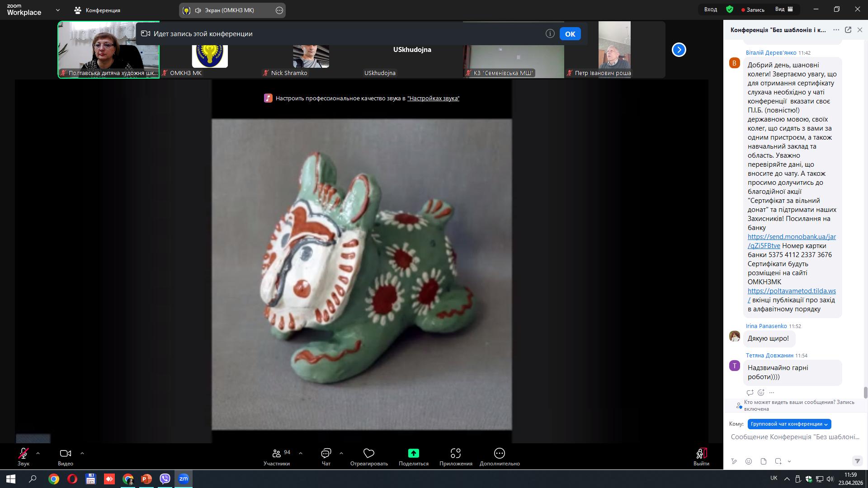Open the poltavametod.tilda.ws link
Viewport: 868px width, 488px height.
[x=791, y=291]
